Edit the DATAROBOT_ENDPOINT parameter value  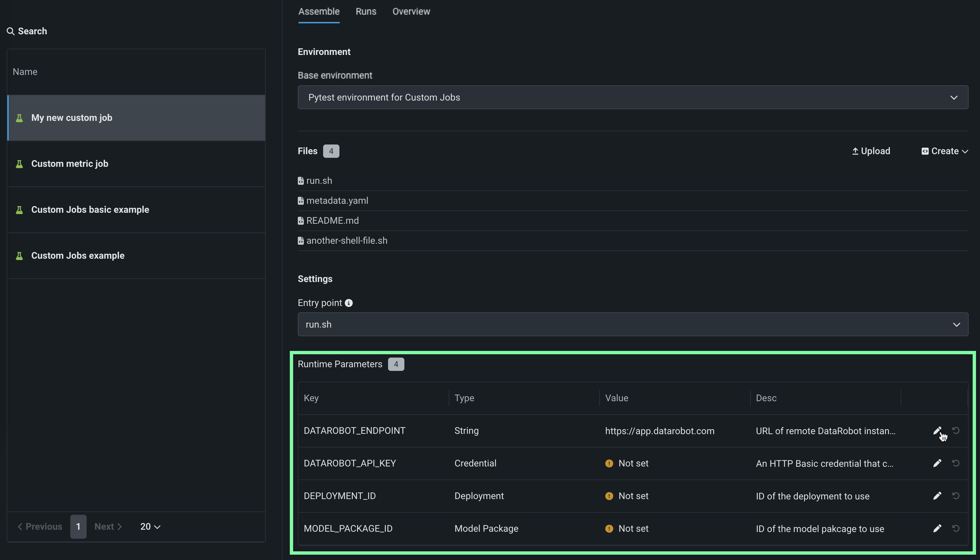click(x=937, y=430)
